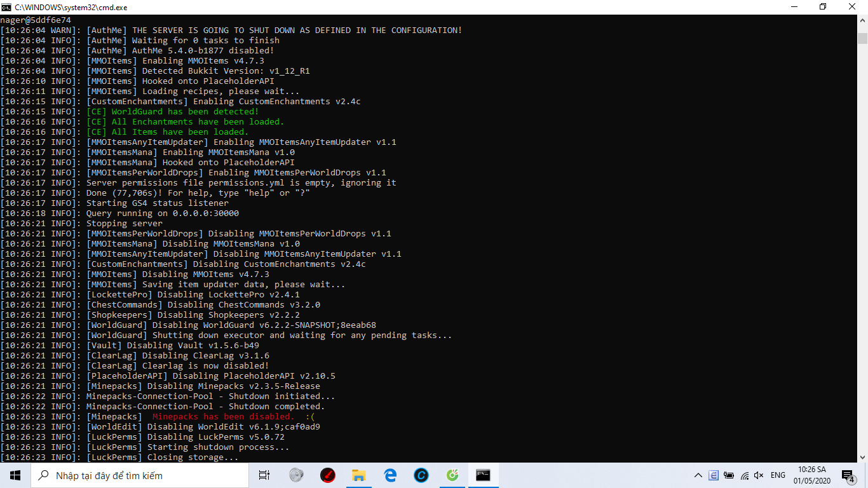Open the notification center with 4 alerts
Image resolution: width=868 pixels, height=488 pixels.
click(848, 475)
